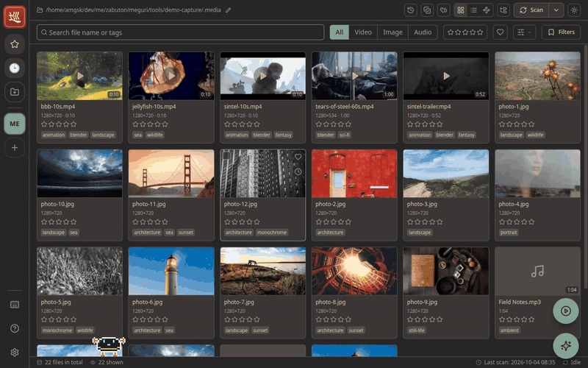Click the round play button floating action

tap(566, 311)
